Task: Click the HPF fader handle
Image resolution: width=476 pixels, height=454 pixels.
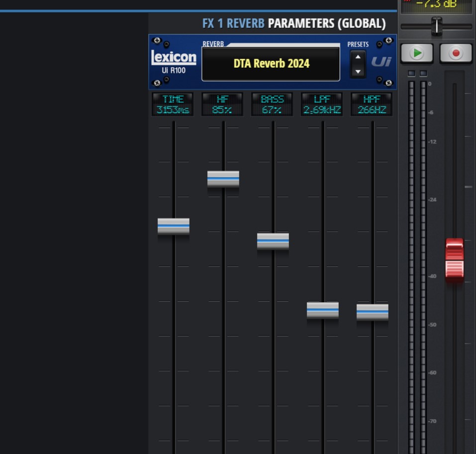Action: point(373,312)
